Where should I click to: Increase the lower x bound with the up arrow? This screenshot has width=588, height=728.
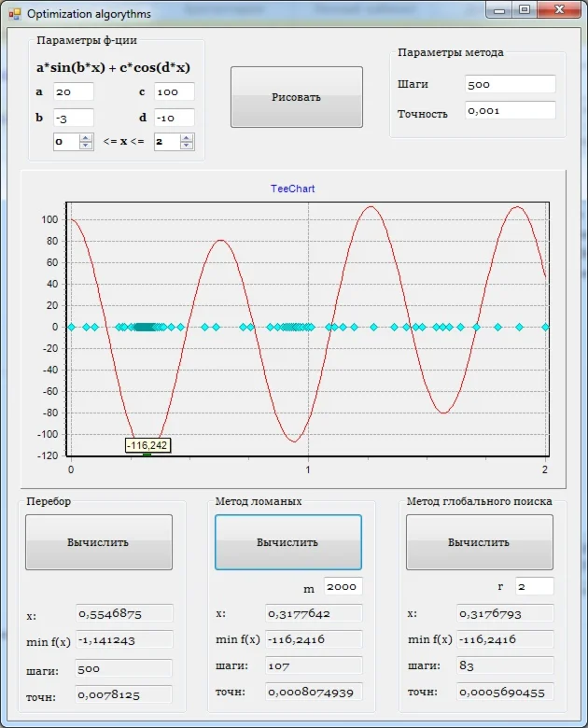click(86, 138)
